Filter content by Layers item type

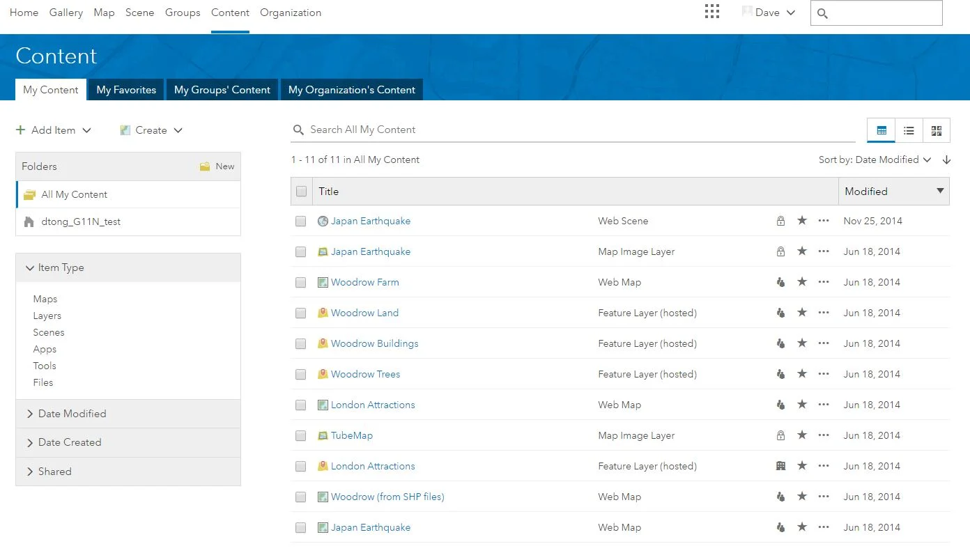47,316
